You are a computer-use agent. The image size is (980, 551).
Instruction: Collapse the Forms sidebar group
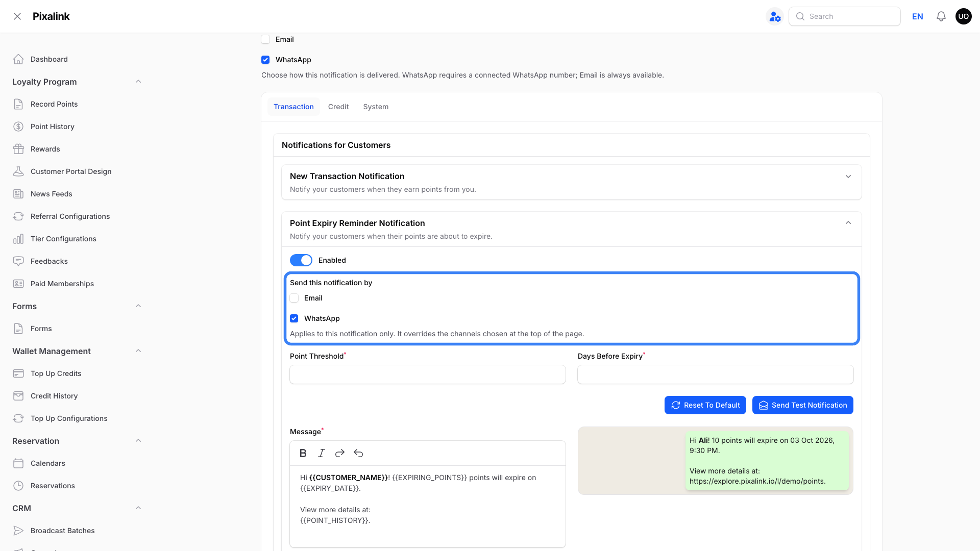click(138, 306)
